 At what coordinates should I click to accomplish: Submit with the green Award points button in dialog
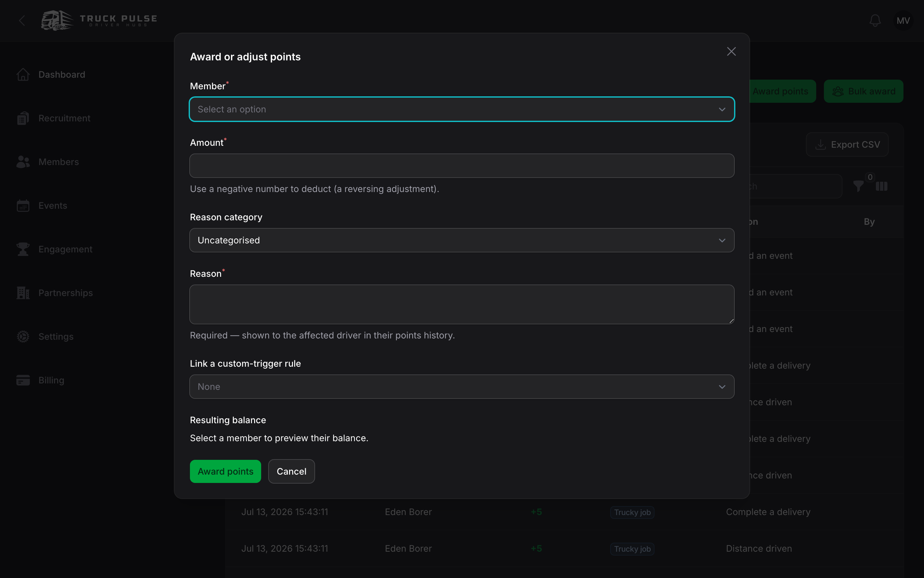pos(225,471)
